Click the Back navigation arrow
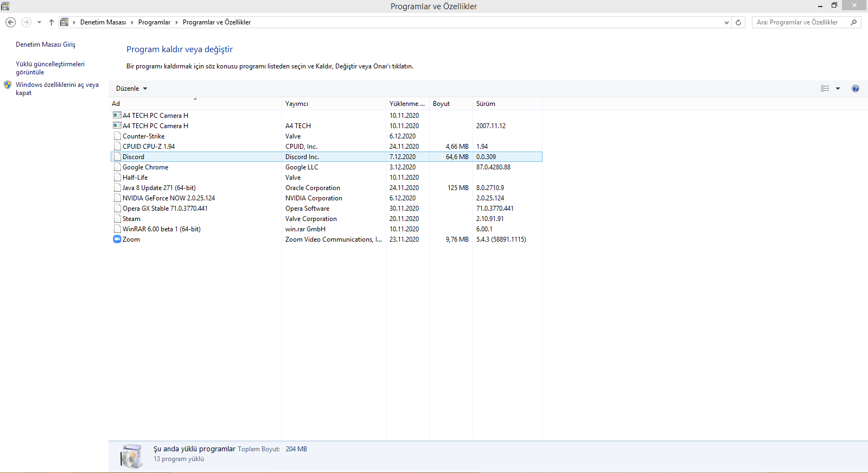This screenshot has width=868, height=473. [10, 22]
